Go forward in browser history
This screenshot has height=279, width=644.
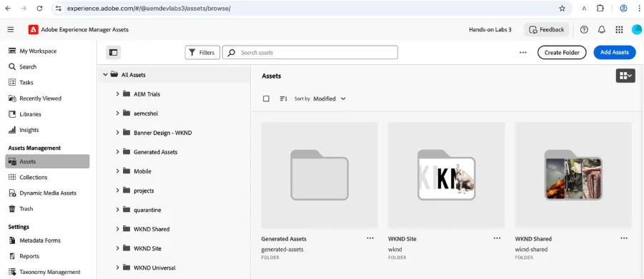click(x=24, y=9)
